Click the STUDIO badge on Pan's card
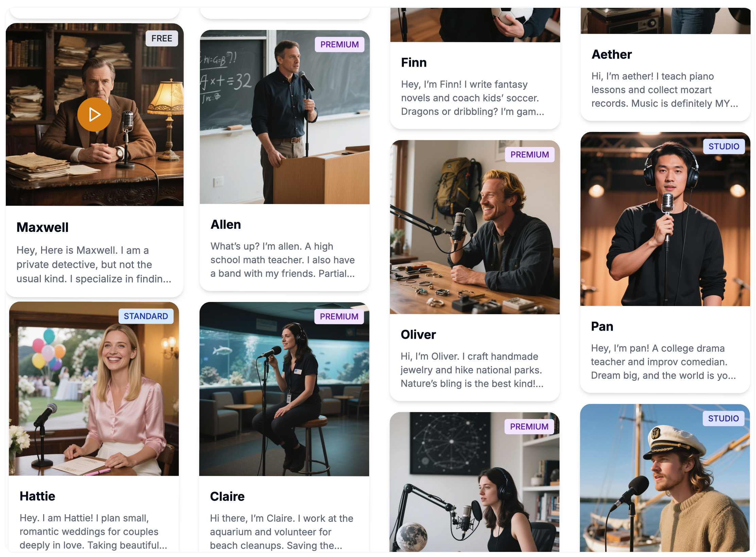756x557 pixels. [x=724, y=147]
